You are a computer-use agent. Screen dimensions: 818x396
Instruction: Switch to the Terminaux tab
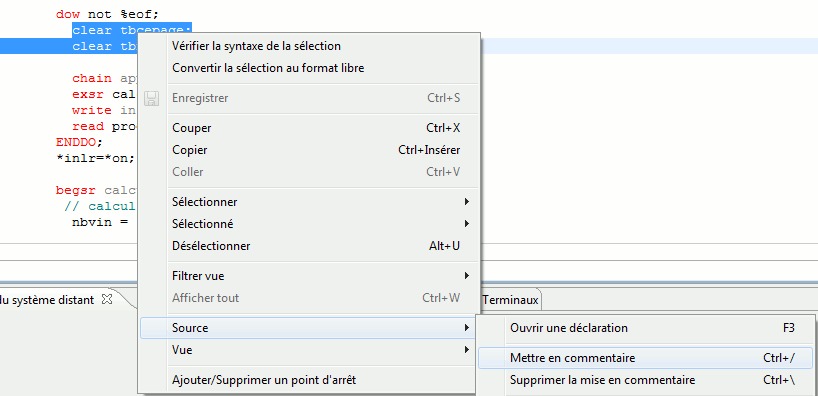pyautogui.click(x=510, y=300)
